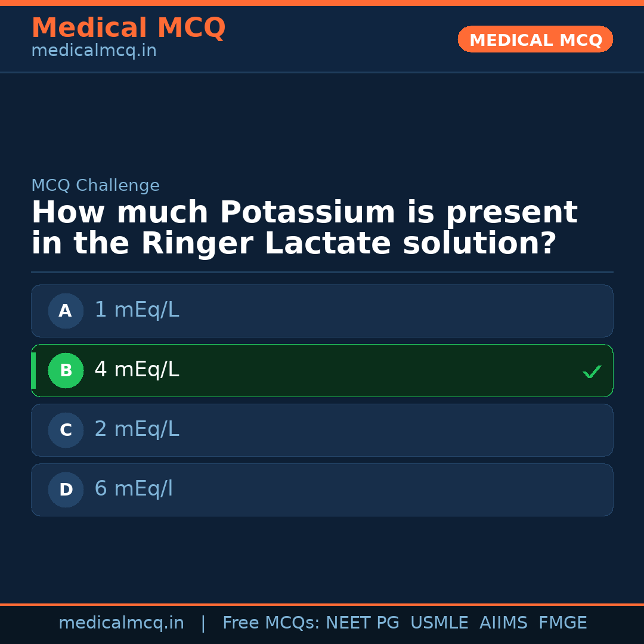Screen dimensions: 644x644
Task: Open medicalmcq.in link in the header
Action: (x=94, y=51)
